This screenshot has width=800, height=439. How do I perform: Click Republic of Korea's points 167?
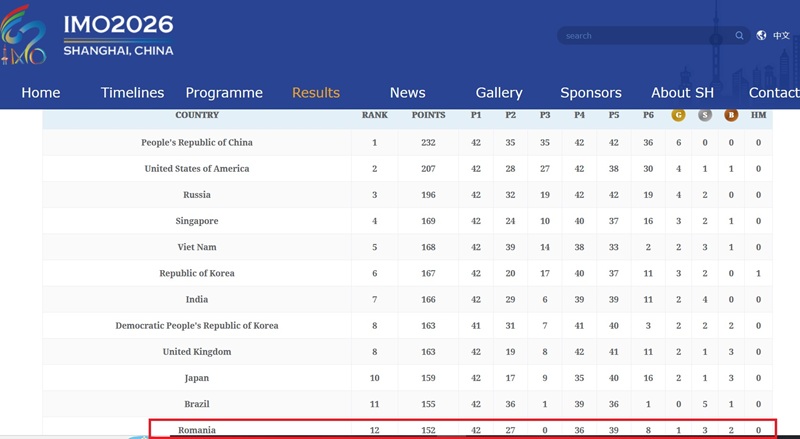click(429, 273)
